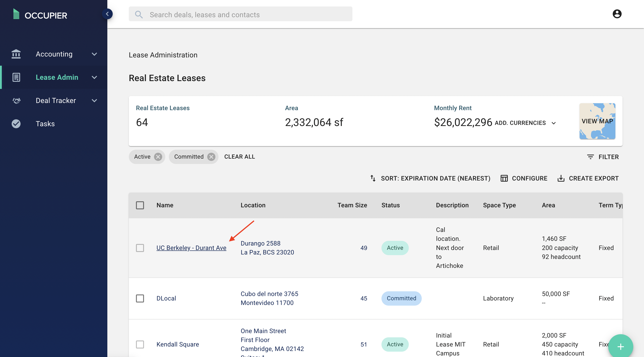Viewport: 644px width, 357px height.
Task: Toggle the Committed filter checkbox
Action: coord(211,157)
